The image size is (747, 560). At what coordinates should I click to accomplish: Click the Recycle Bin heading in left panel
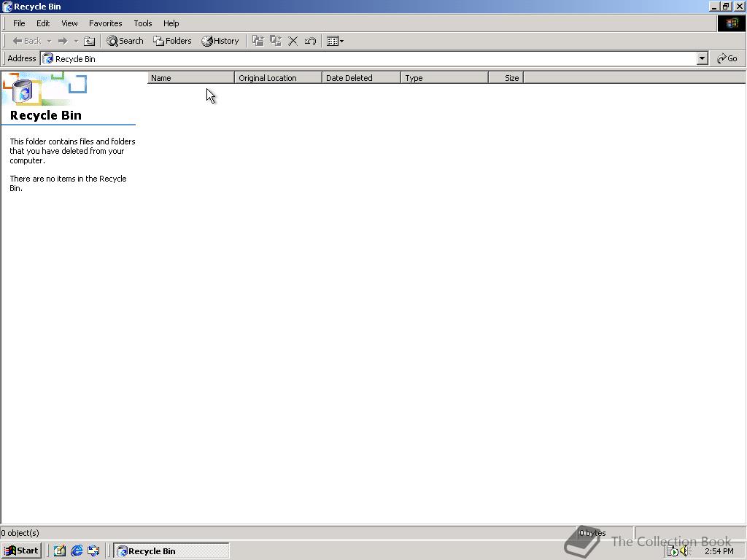(x=46, y=115)
